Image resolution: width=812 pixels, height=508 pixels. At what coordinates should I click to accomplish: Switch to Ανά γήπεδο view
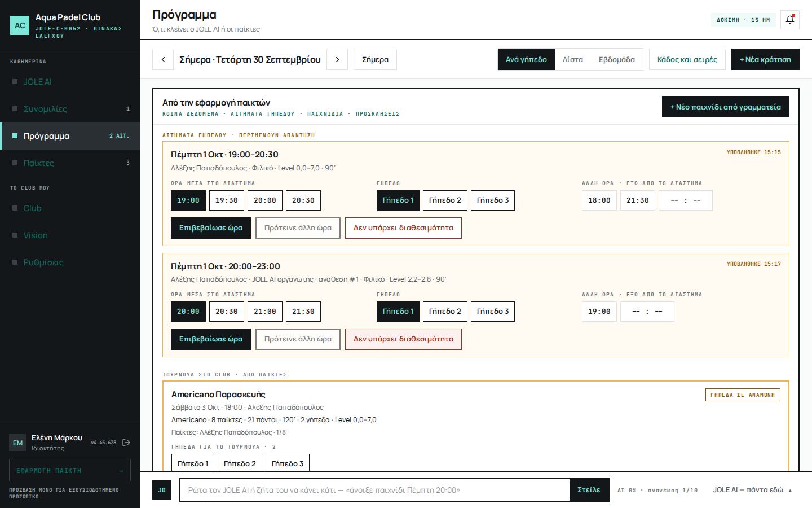click(x=526, y=59)
